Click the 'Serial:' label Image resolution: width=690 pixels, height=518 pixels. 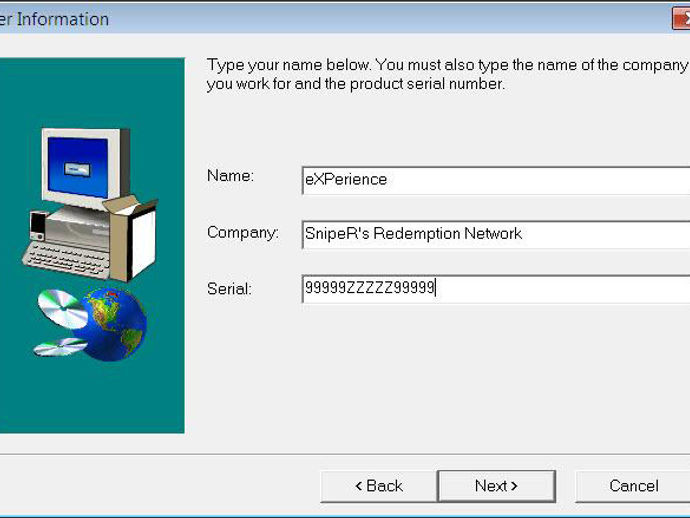coord(229,289)
